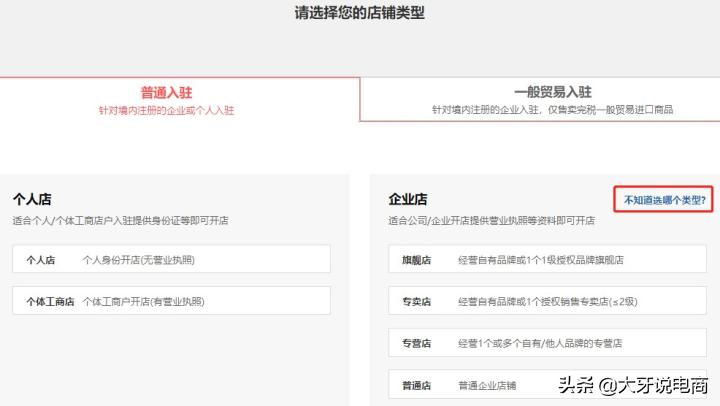The width and height of the screenshot is (720, 406).
Task: Click the 适合个人/个体工商店户入驻 description text
Action: tap(120, 221)
